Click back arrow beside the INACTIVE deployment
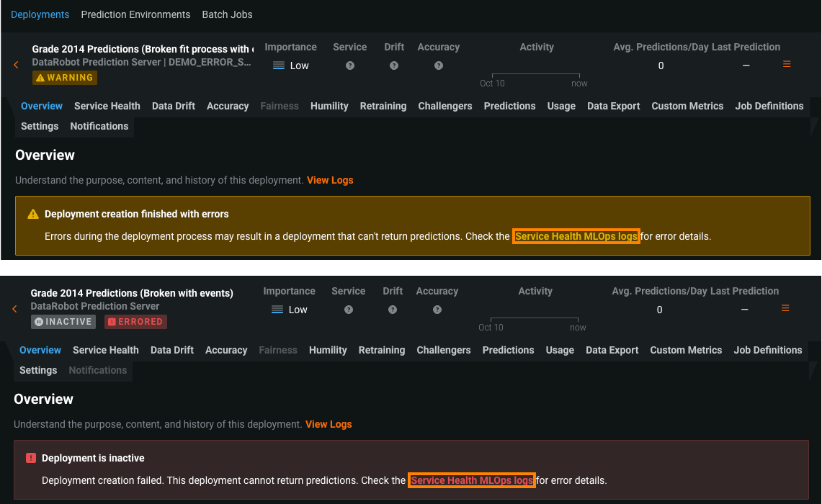 pyautogui.click(x=14, y=309)
